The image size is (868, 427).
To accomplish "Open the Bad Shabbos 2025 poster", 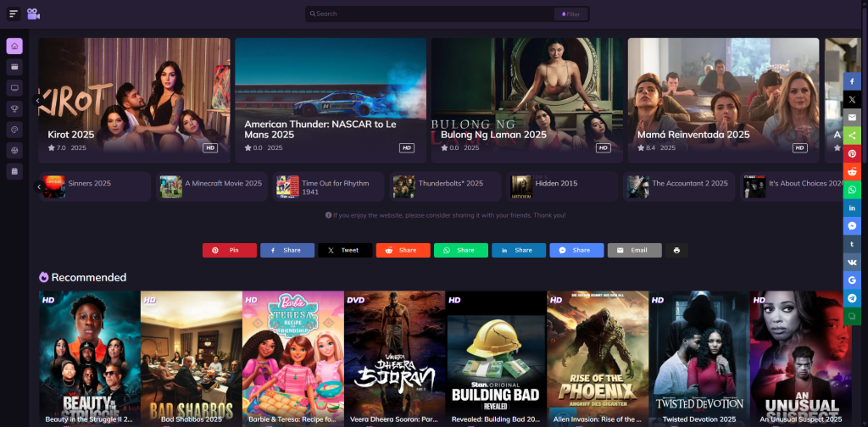I will pos(191,358).
